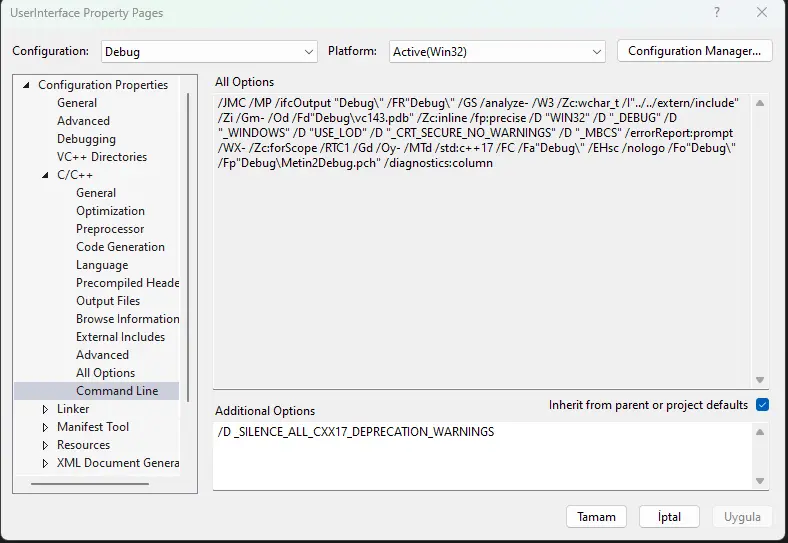Select the Optimization property page
788x543 pixels.
(x=110, y=211)
